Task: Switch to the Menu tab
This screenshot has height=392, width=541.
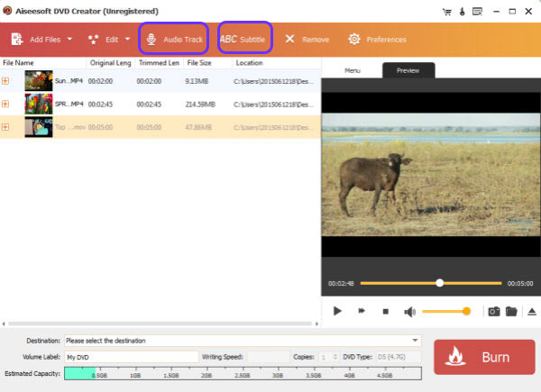Action: coord(351,70)
